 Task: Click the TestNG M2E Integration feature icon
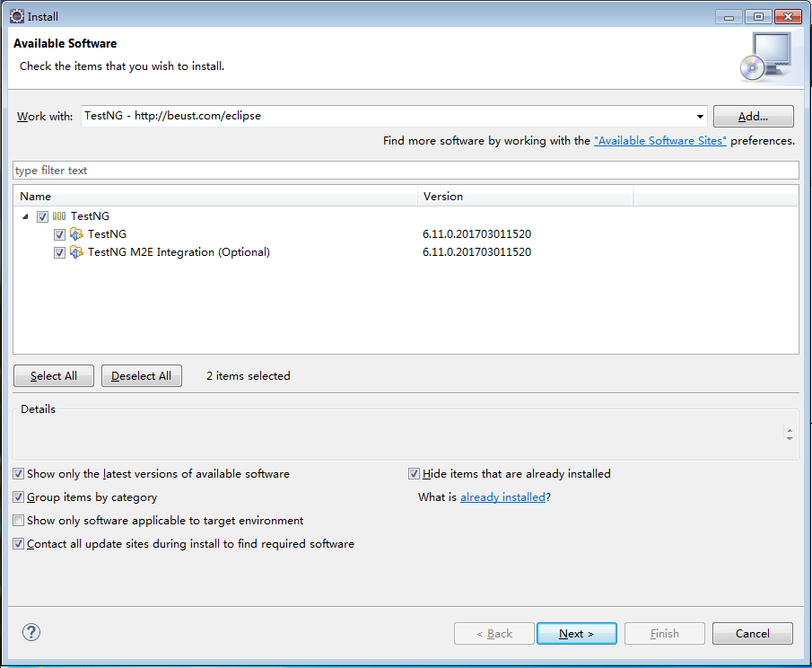click(76, 252)
